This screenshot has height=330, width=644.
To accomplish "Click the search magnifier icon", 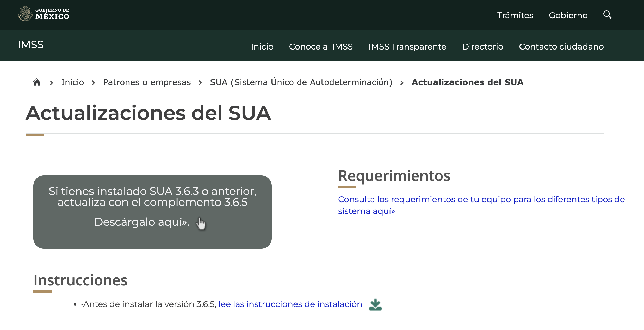I will point(607,15).
